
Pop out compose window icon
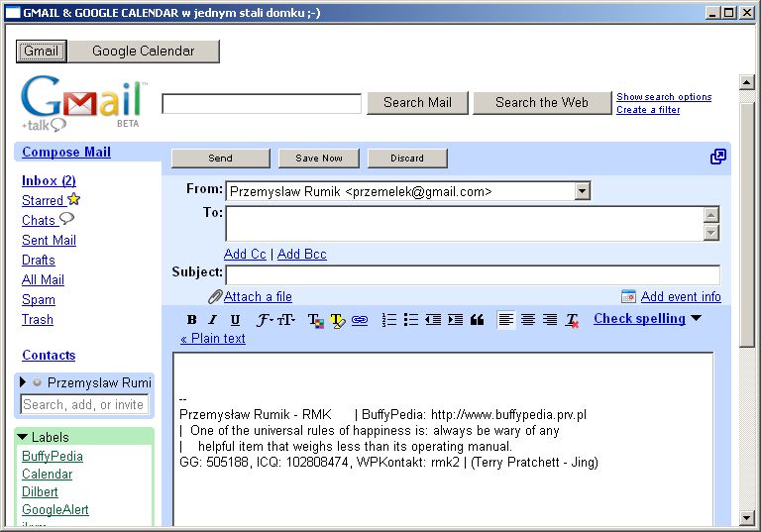[718, 157]
